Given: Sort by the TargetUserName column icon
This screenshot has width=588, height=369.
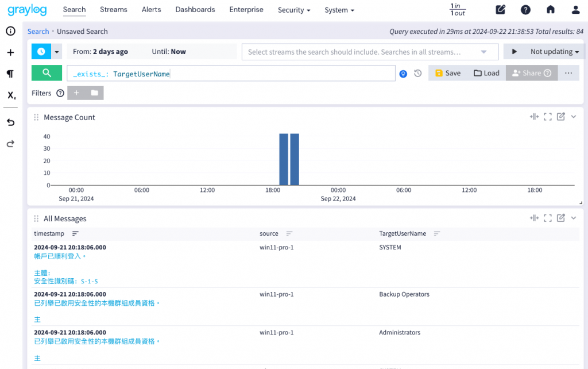Looking at the screenshot, I should 437,233.
